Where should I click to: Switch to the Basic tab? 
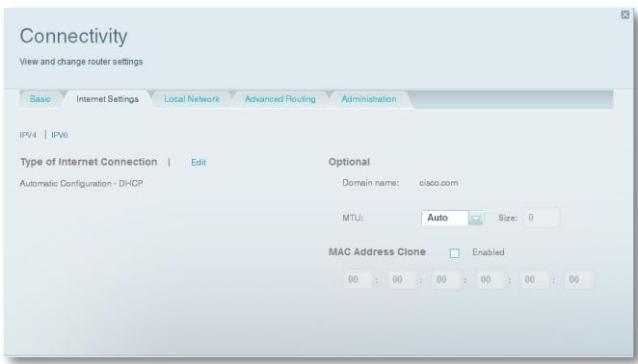pyautogui.click(x=40, y=99)
